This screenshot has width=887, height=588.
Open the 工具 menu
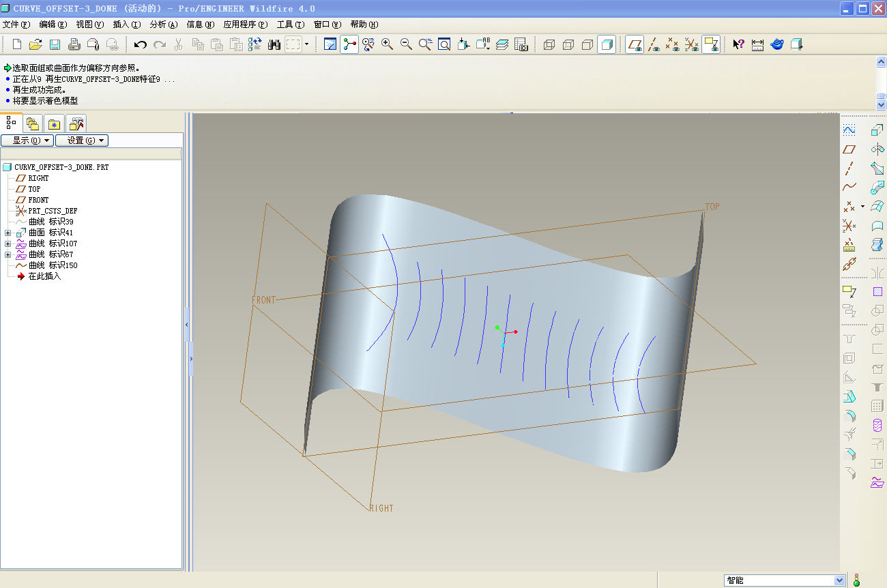pos(291,25)
